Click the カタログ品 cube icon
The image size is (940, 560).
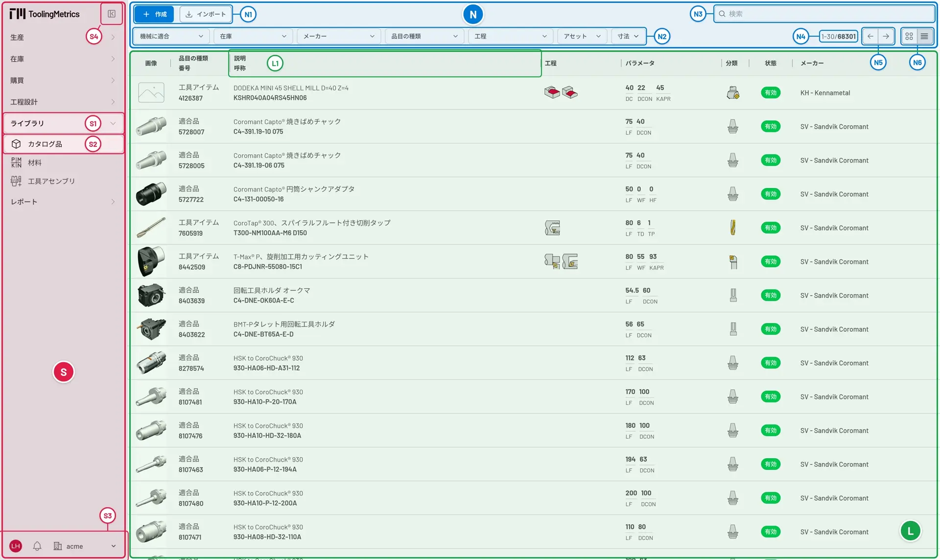[16, 144]
